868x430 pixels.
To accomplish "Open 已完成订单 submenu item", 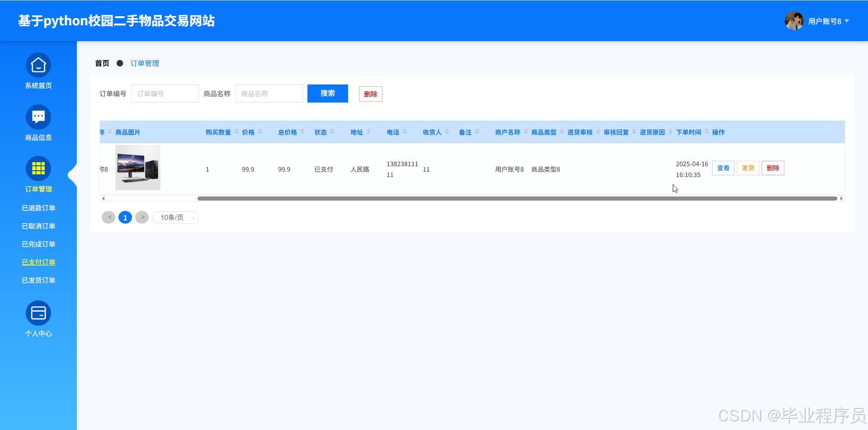I will pos(38,244).
